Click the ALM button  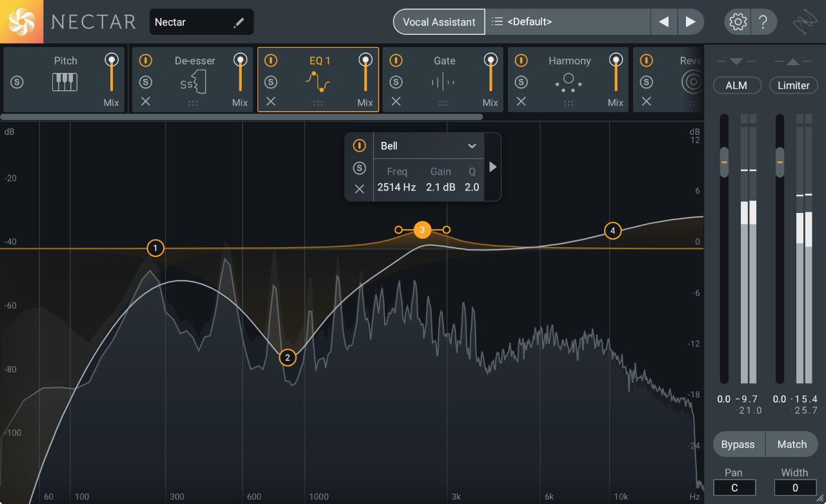pyautogui.click(x=737, y=85)
